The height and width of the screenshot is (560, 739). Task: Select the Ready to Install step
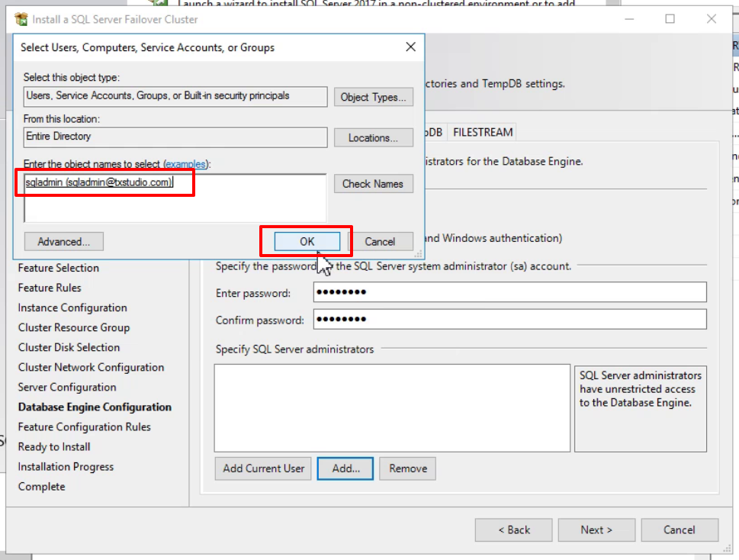[54, 446]
